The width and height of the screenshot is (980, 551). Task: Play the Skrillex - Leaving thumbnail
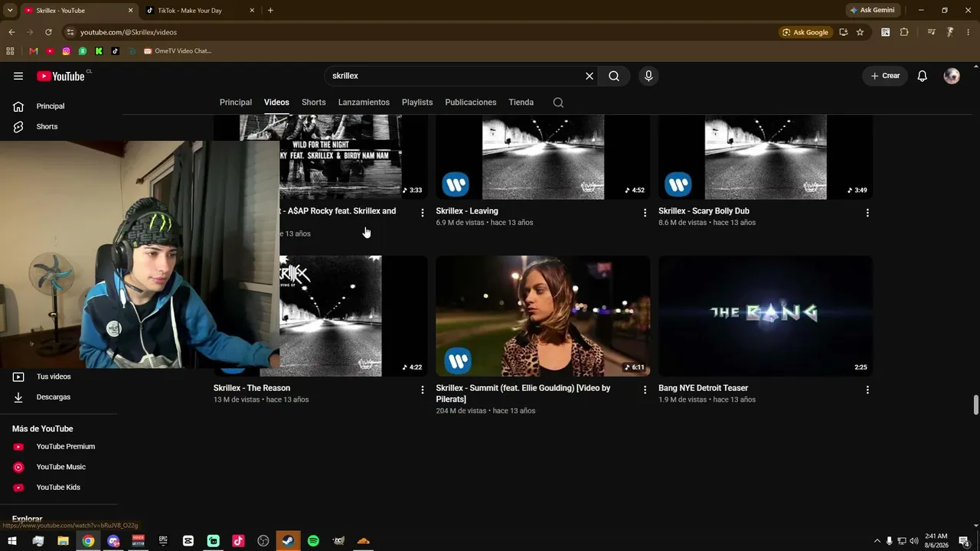[543, 157]
